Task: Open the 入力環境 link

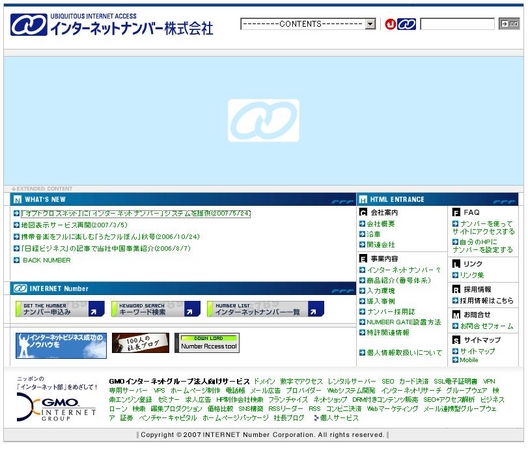Action: coord(381,291)
